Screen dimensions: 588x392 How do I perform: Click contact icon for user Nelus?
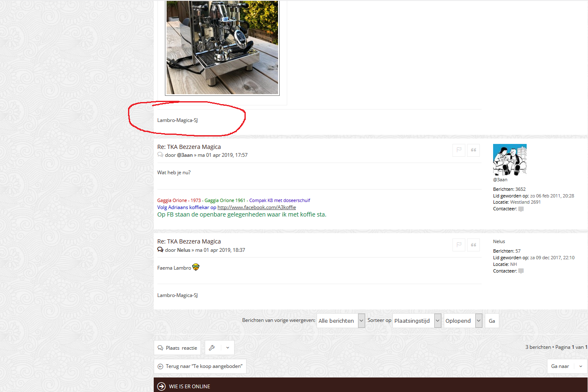(521, 271)
